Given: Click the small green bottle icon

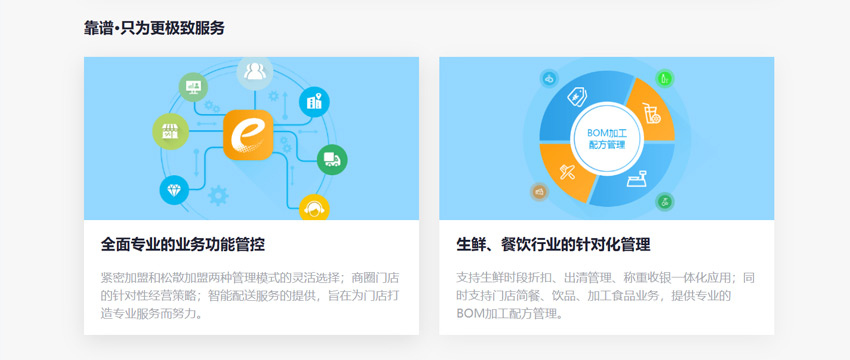Looking at the screenshot, I should (x=665, y=79).
